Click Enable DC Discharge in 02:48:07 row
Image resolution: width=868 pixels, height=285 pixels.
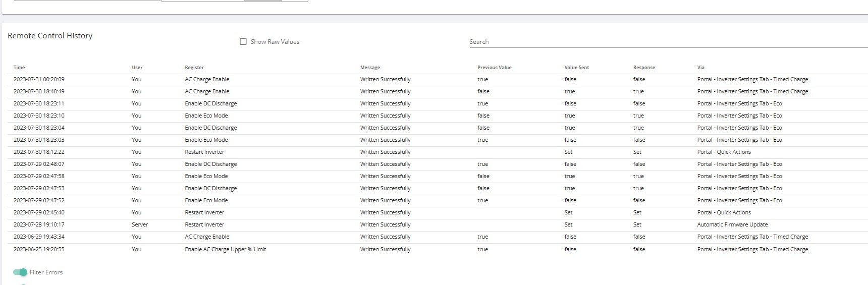click(x=210, y=164)
